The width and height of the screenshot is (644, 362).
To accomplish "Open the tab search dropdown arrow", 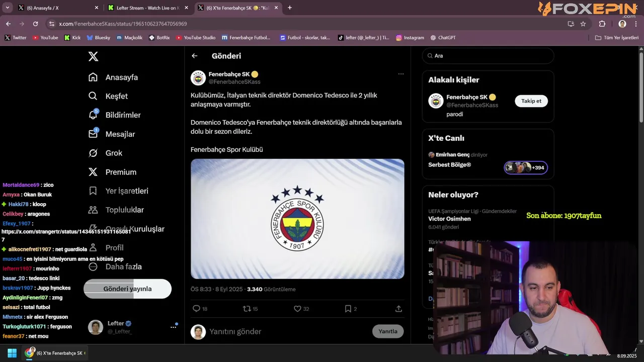I will pyautogui.click(x=7, y=8).
